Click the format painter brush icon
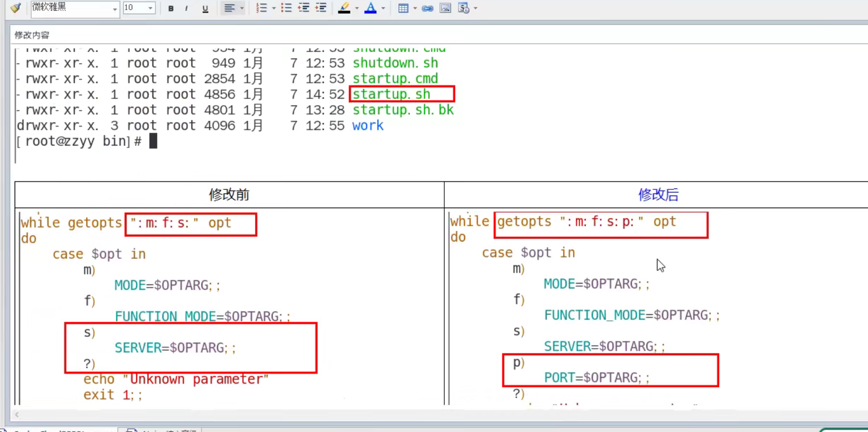This screenshot has height=432, width=868. pyautogui.click(x=16, y=8)
